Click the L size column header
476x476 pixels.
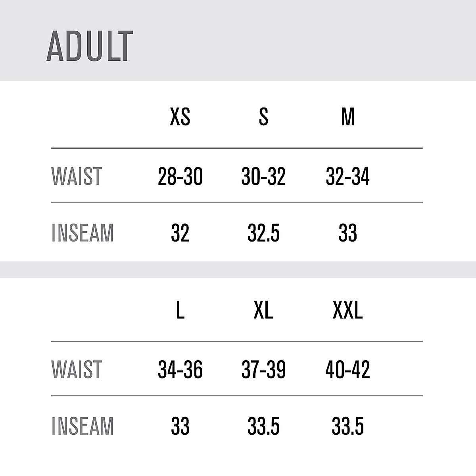point(180,310)
